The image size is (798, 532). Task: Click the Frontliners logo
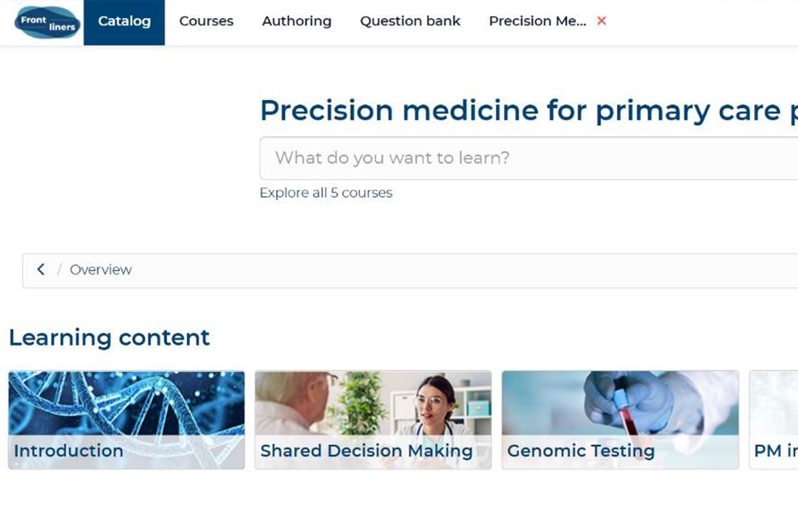click(x=47, y=22)
